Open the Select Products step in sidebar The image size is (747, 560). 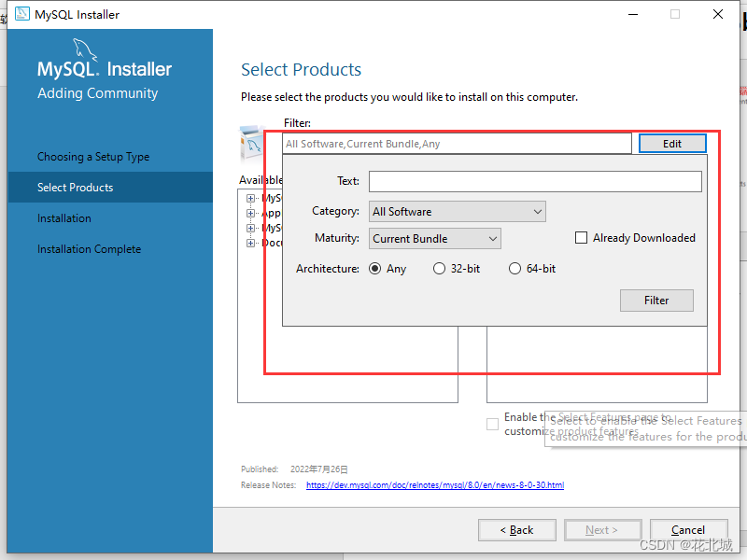tap(110, 188)
